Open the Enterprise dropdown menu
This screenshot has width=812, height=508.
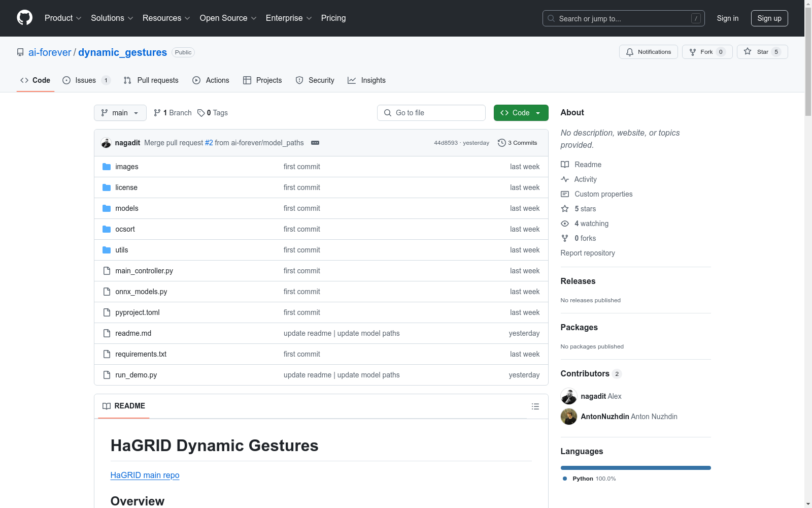point(289,18)
